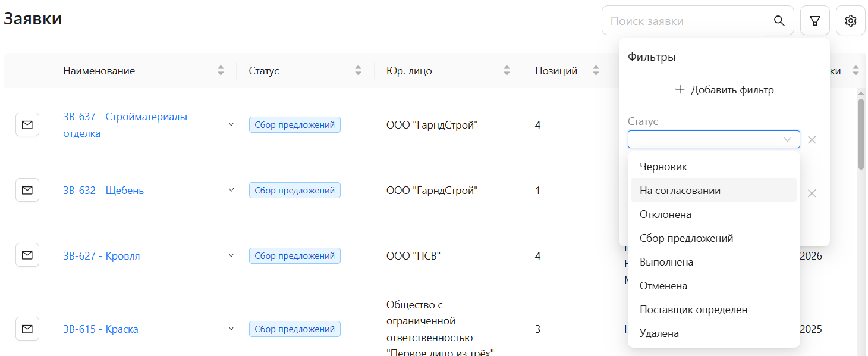This screenshot has width=868, height=356.
Task: Open the ЗВ-632 - Щебень link
Action: (x=103, y=191)
